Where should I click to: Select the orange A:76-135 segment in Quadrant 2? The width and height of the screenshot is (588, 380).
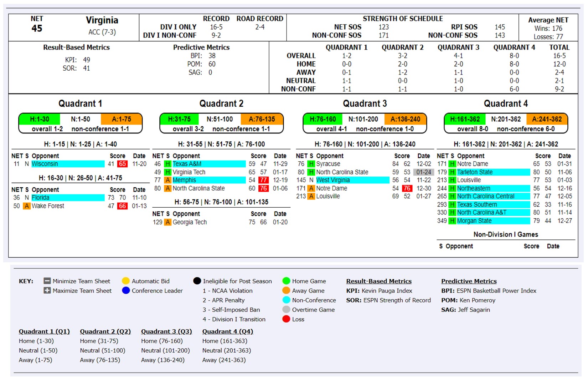(x=262, y=119)
